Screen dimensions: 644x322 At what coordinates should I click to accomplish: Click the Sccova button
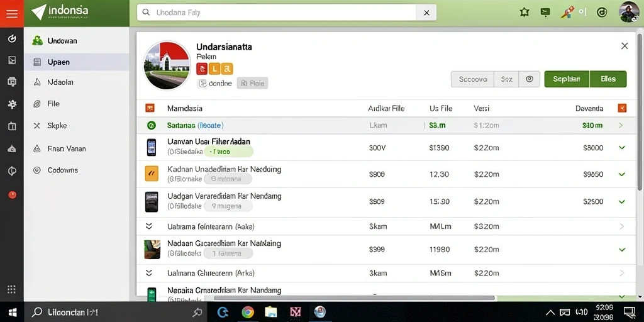[x=473, y=79]
